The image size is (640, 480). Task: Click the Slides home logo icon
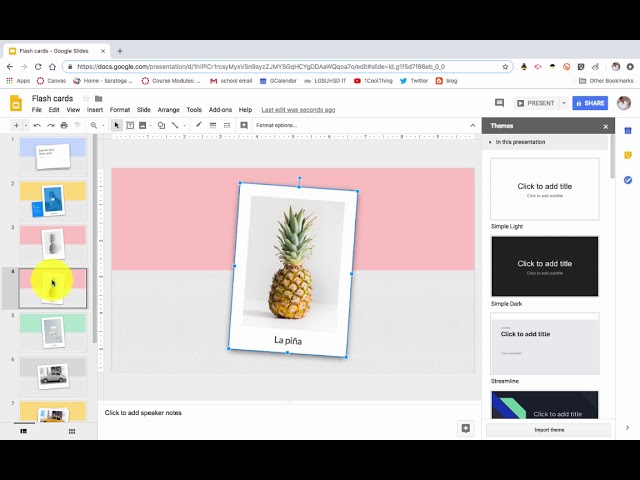pos(16,103)
